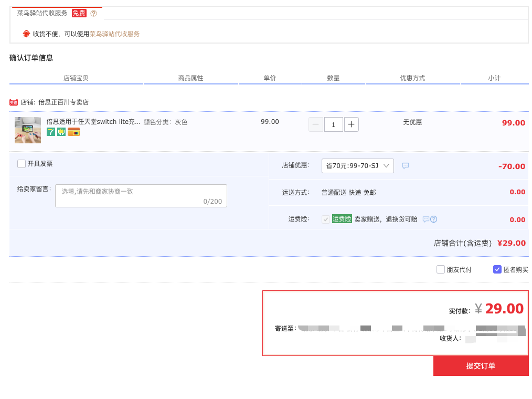Open the product title 倍思适用于任天堂switch lite
532x399 pixels.
(93, 122)
